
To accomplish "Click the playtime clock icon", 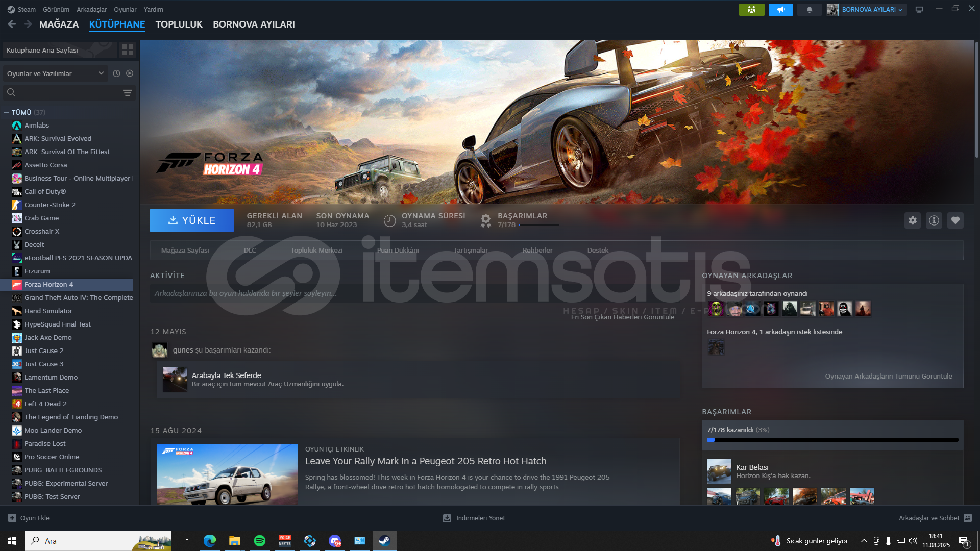I will [x=390, y=220].
